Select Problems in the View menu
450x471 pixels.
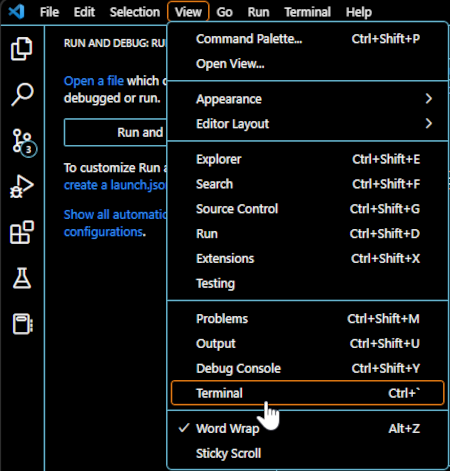[x=307, y=319]
